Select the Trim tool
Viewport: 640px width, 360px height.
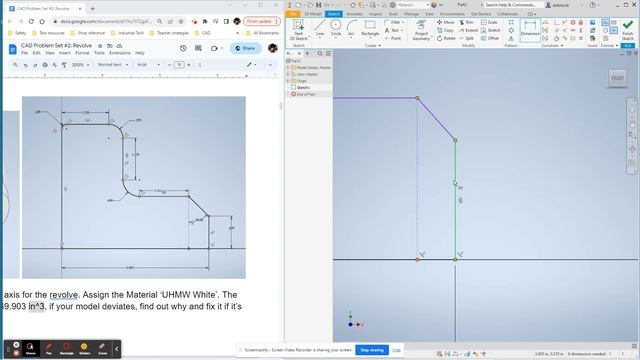[467, 22]
